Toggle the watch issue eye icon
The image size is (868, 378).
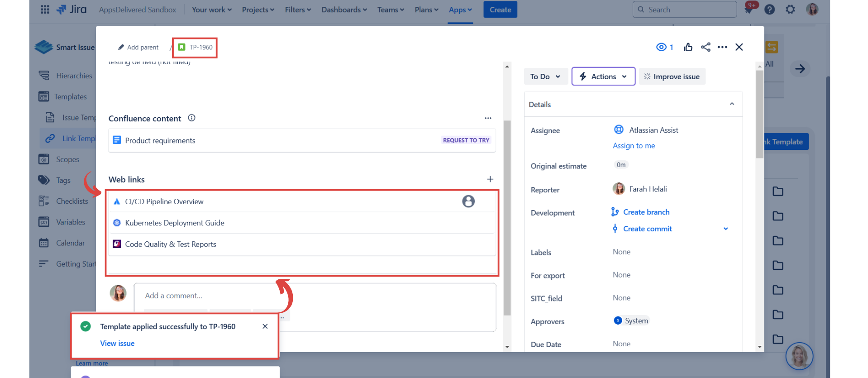tap(662, 47)
